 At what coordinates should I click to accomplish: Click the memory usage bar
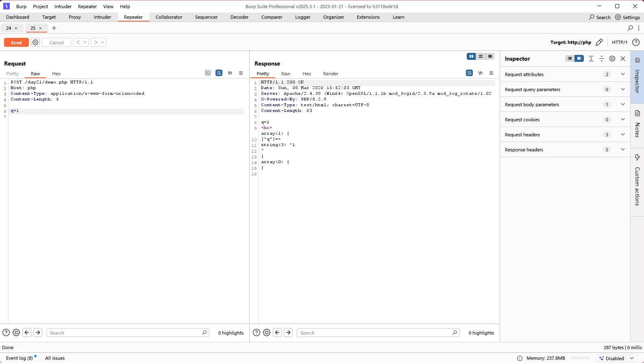(580, 358)
